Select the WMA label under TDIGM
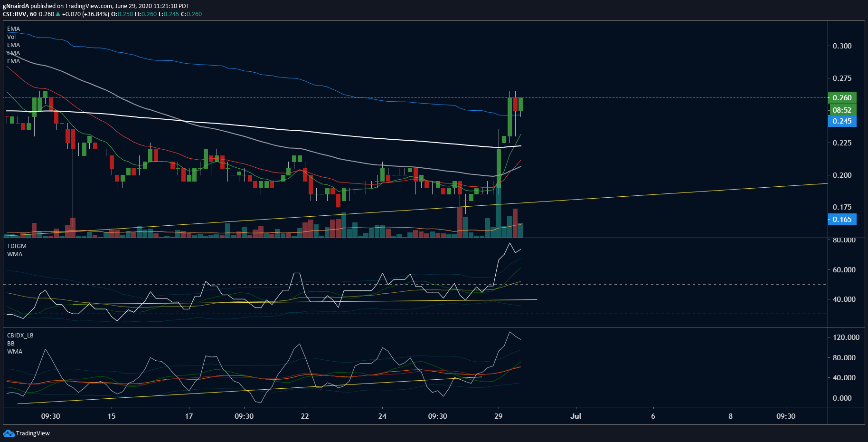 pyautogui.click(x=15, y=254)
